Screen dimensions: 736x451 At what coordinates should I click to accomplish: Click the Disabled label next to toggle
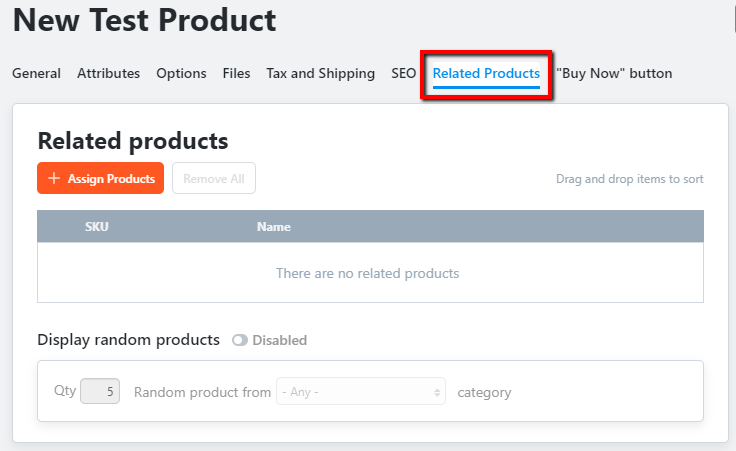[280, 340]
